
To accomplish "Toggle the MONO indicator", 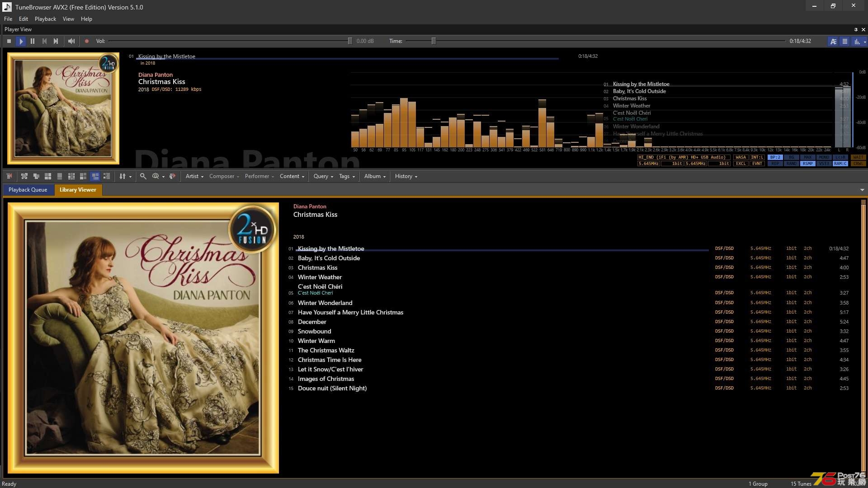I will [x=824, y=157].
